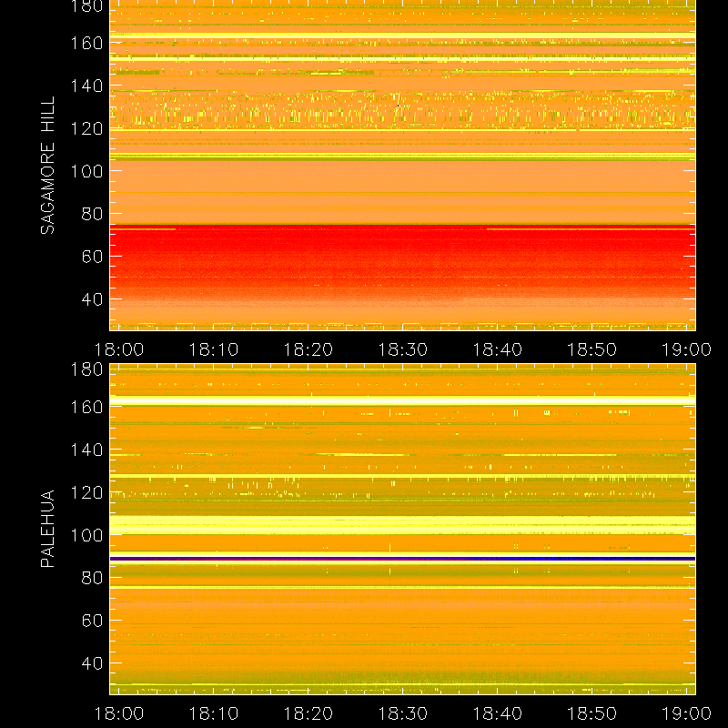This screenshot has width=728, height=728.
Task: Click 18:40 under the Palehua plot
Action: 497,713
